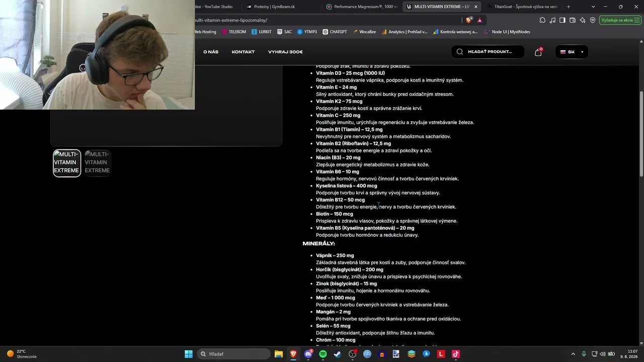Expand the SK language dropdown
The height and width of the screenshot is (362, 644).
pos(572,52)
